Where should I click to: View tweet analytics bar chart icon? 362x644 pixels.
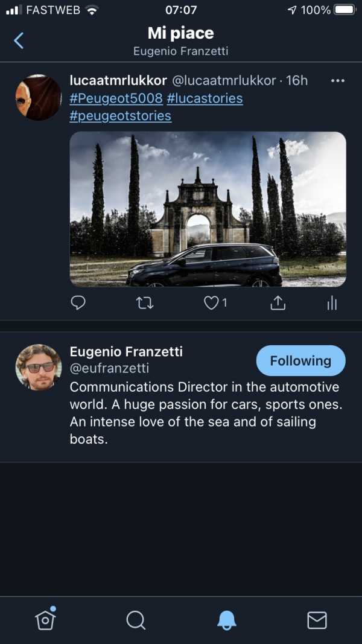point(332,303)
